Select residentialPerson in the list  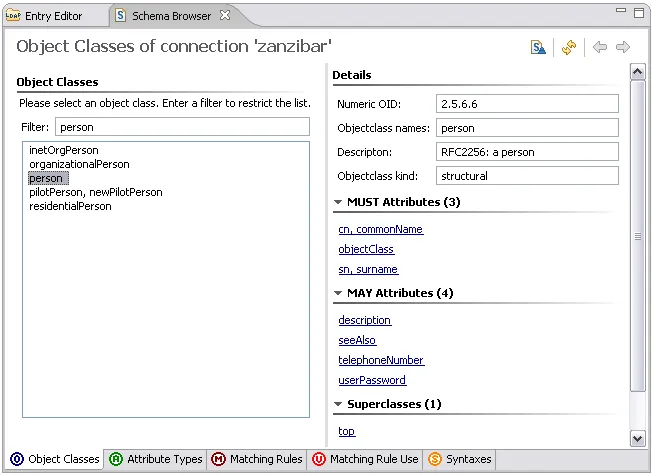click(70, 206)
